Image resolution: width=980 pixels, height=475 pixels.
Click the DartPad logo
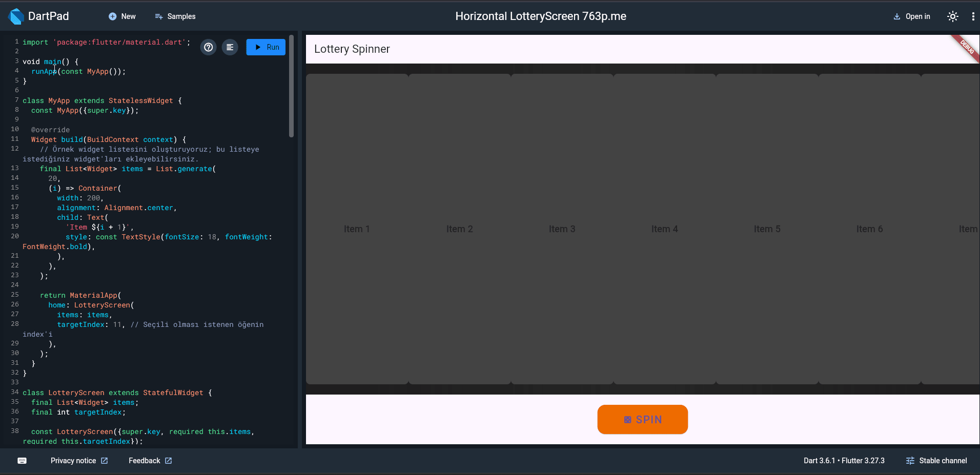pos(16,16)
